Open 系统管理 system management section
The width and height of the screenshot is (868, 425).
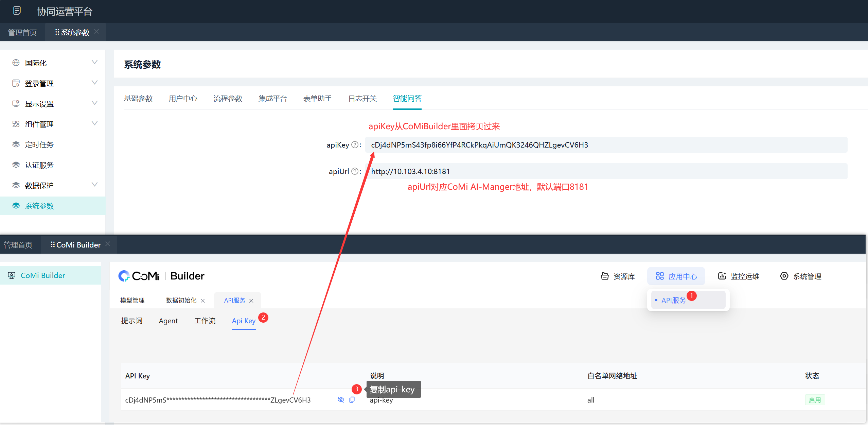(x=801, y=276)
